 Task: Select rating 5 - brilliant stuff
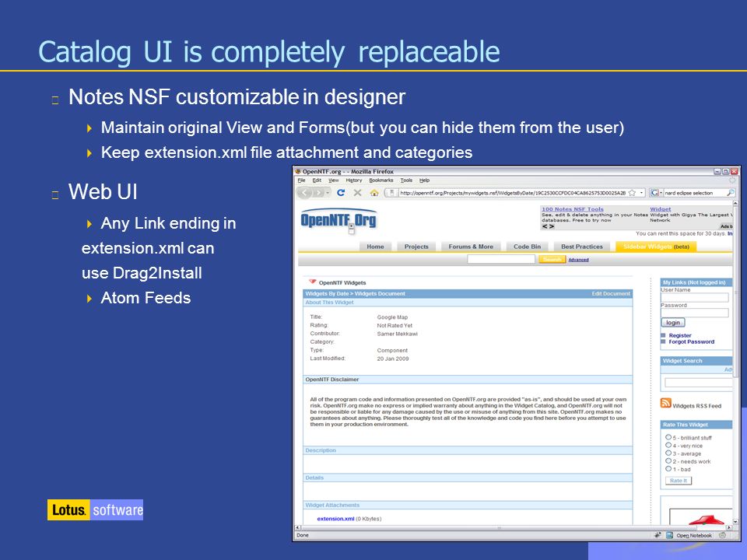coord(668,437)
